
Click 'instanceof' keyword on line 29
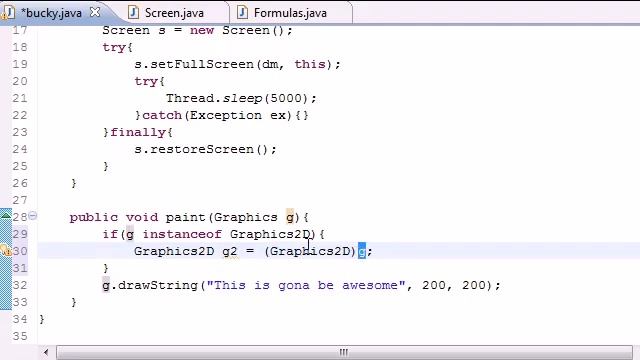click(x=182, y=234)
